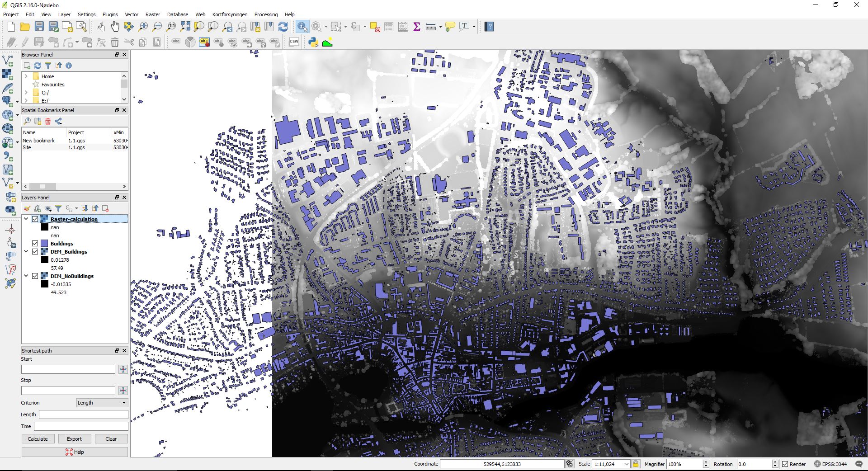Open the pie chart diagram options icon
This screenshot has height=471, width=868.
click(x=190, y=42)
